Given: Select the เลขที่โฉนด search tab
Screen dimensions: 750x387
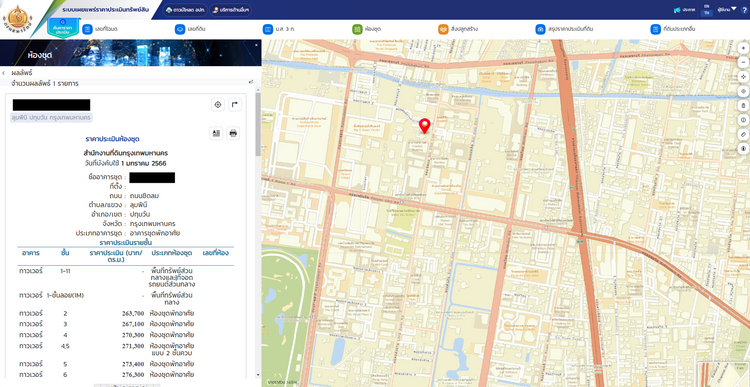Looking at the screenshot, I should point(100,29).
